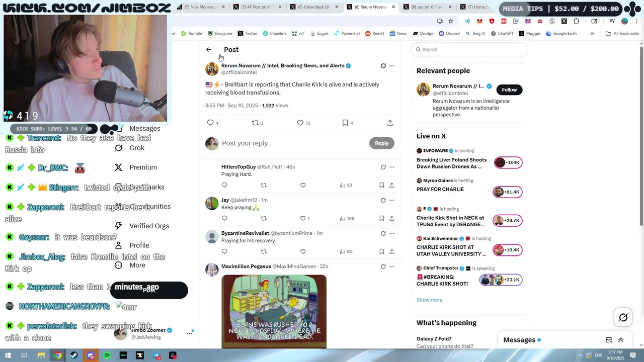Share the main Charlie Kirk post
This screenshot has height=362, width=644.
(x=390, y=123)
